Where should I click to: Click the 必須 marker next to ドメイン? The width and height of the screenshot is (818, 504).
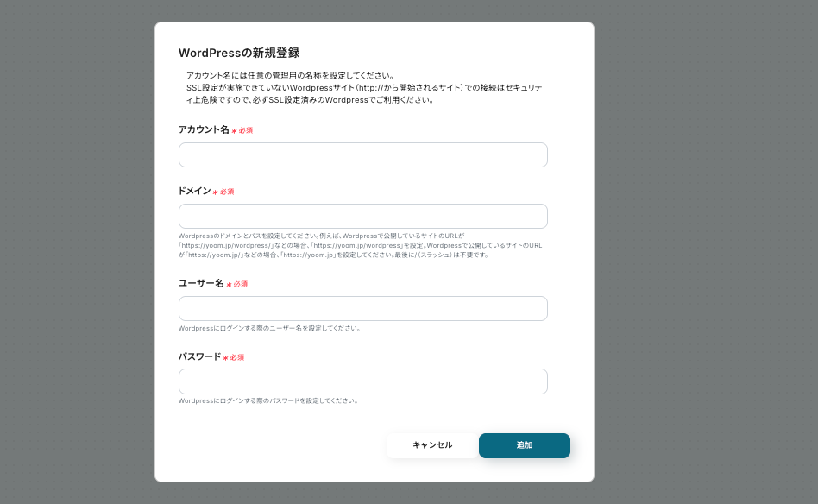click(x=227, y=192)
